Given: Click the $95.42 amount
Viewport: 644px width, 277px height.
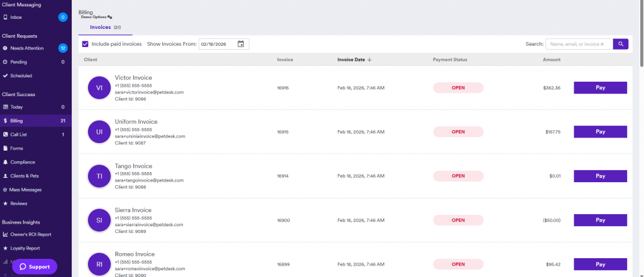Looking at the screenshot, I should click(x=553, y=264).
